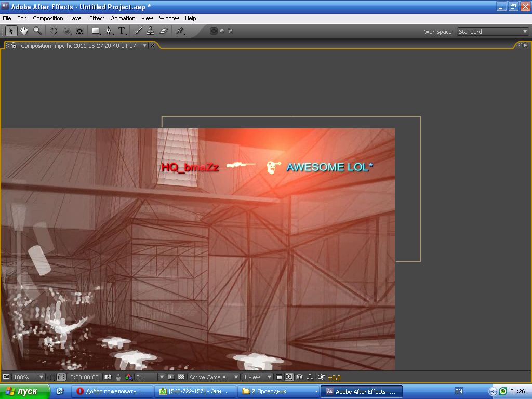Viewport: 532px width, 399px height.
Task: Open the 1 View layout dropdown
Action: [257, 377]
